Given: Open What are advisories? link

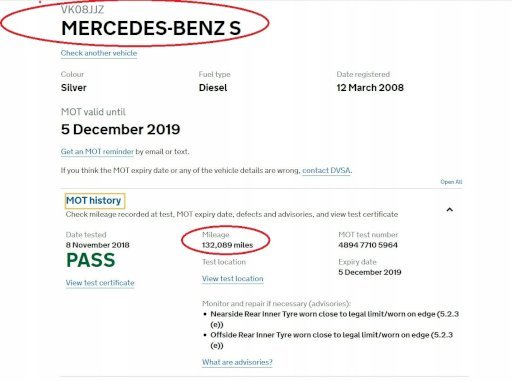Looking at the screenshot, I should (237, 362).
